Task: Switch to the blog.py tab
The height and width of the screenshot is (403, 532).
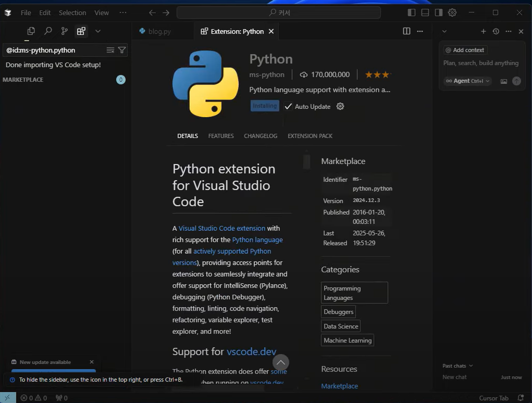Action: 159,31
